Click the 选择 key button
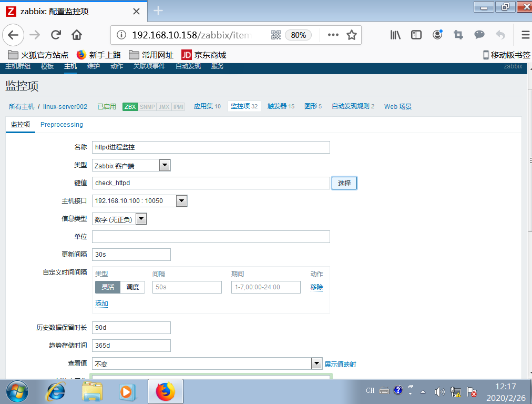 [344, 184]
